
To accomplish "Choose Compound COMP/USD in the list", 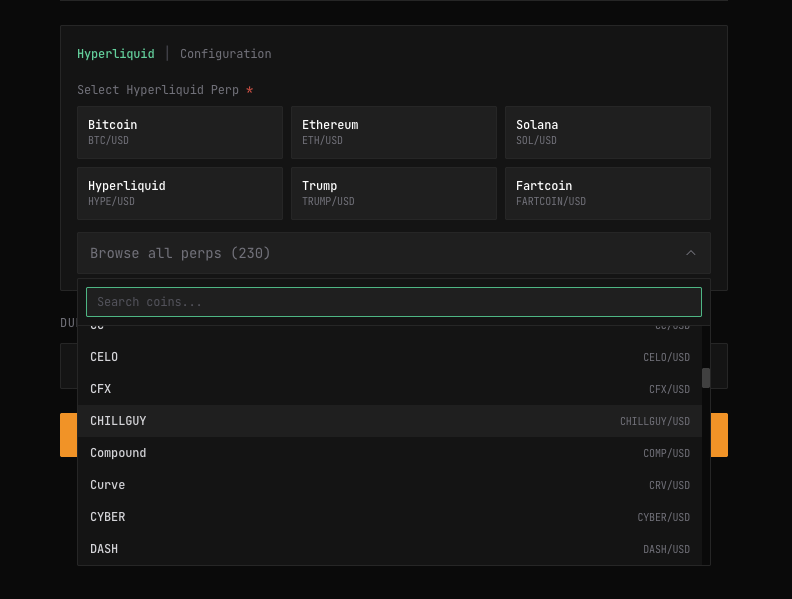I will [x=389, y=453].
